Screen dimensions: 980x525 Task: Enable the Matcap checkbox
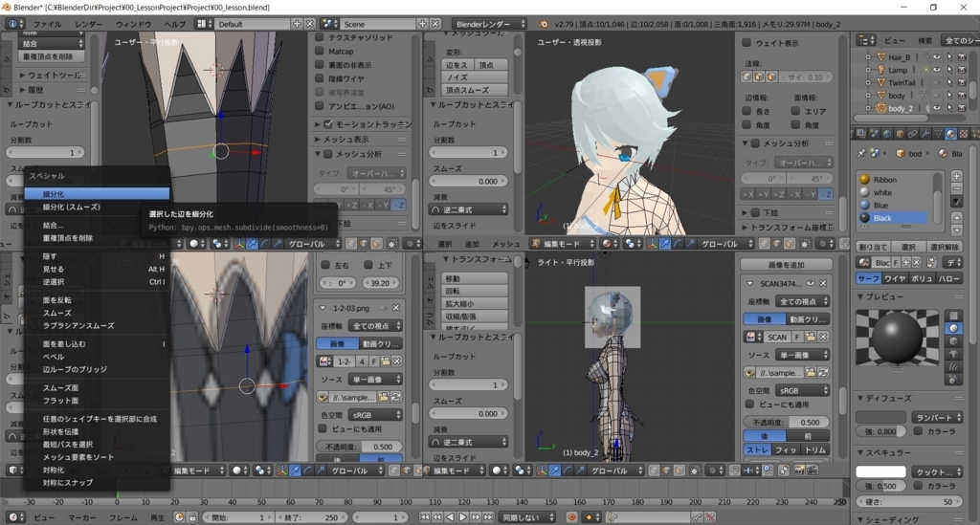pyautogui.click(x=320, y=51)
